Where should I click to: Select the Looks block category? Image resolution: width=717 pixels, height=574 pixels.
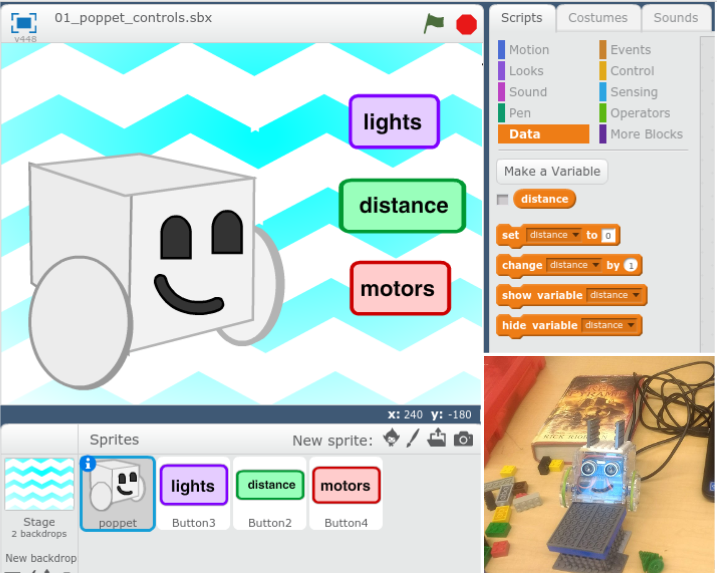pos(521,71)
